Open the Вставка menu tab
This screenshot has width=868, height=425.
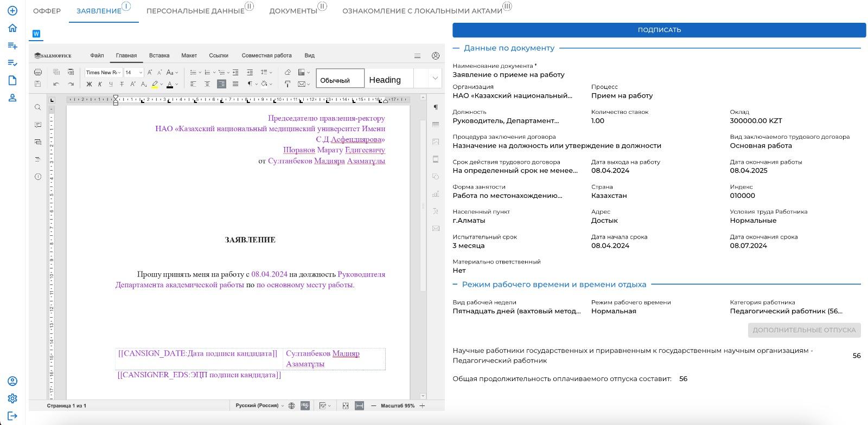pos(159,55)
